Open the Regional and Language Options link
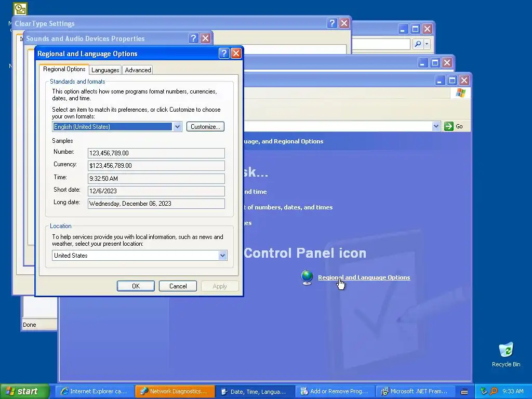The image size is (532, 399). pos(364,277)
